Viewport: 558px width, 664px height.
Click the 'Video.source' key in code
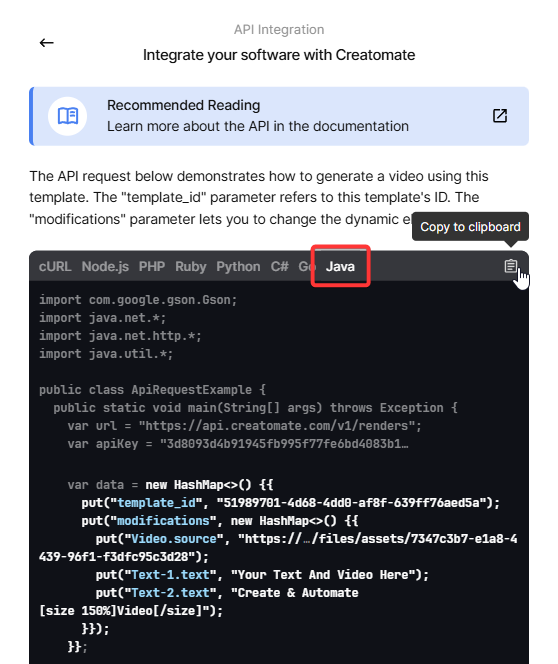(x=174, y=539)
